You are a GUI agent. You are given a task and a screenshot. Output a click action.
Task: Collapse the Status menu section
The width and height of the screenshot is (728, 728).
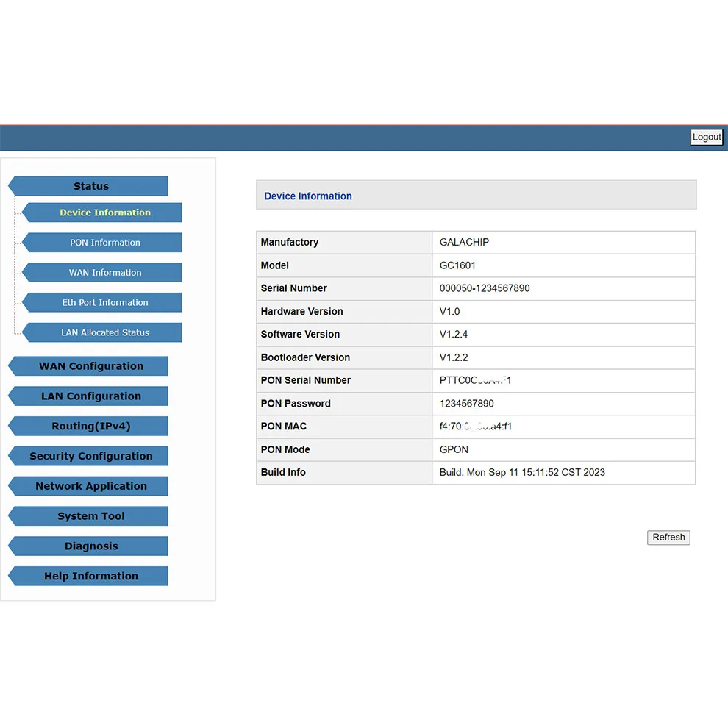[91, 186]
